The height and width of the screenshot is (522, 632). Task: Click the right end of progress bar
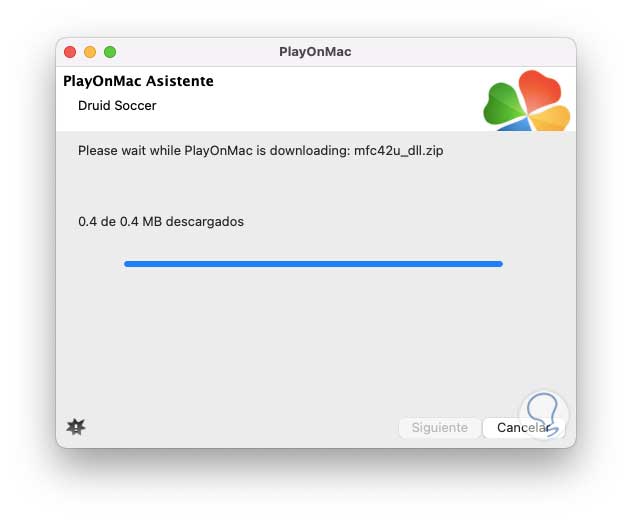500,264
